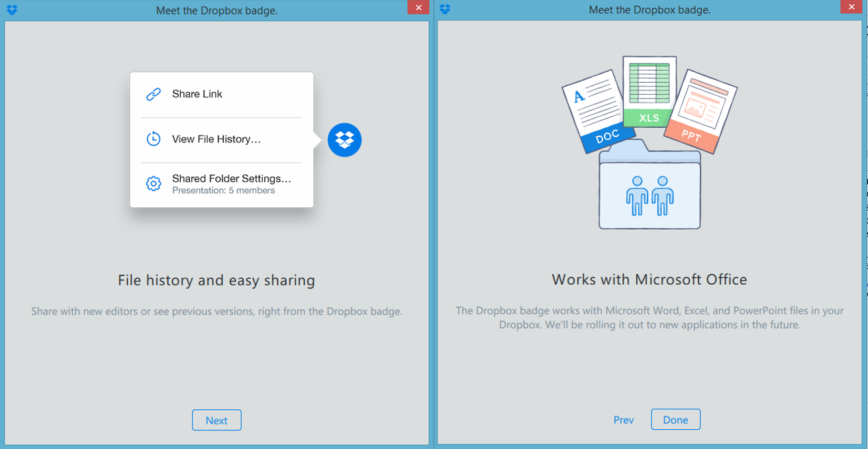
Task: Click 'Presentation: 5 members' subtext
Action: pyautogui.click(x=223, y=191)
